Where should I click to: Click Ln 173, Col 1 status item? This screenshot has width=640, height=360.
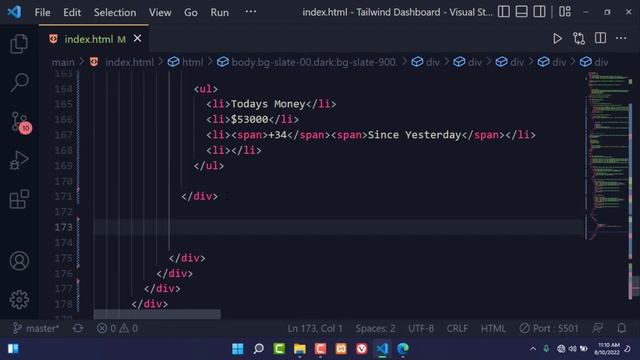click(x=315, y=328)
